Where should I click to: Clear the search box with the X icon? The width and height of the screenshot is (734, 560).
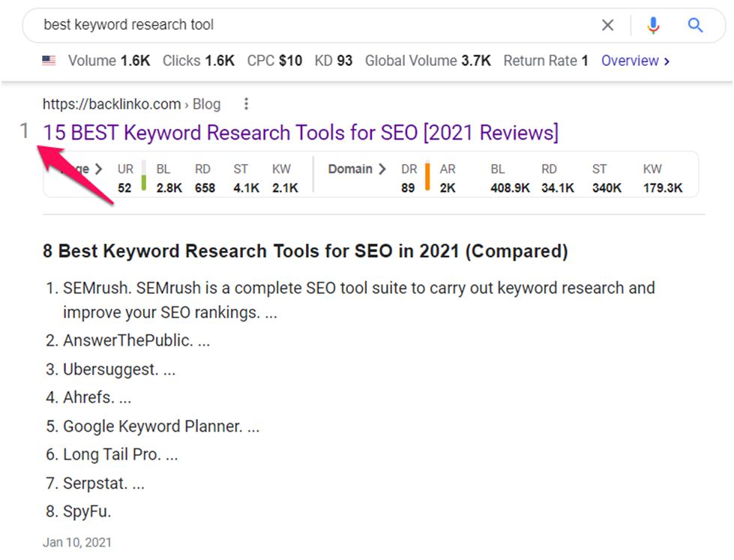(x=607, y=25)
